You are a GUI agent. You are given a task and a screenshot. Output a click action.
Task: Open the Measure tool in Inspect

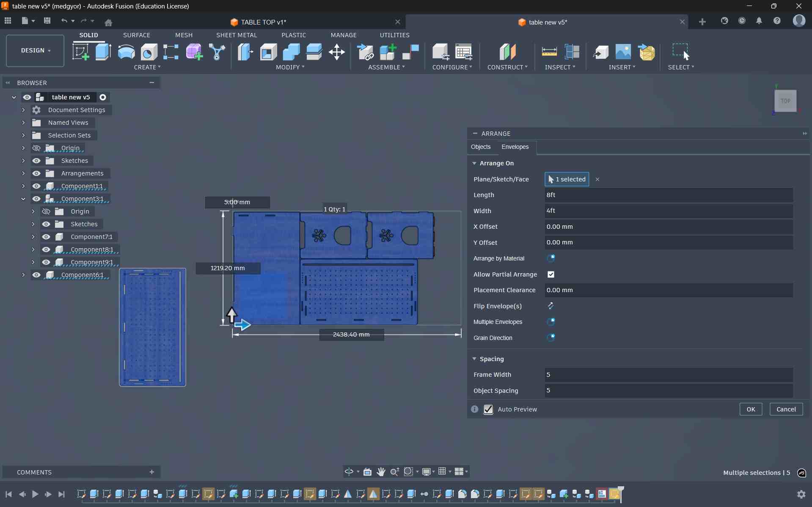[x=549, y=52]
